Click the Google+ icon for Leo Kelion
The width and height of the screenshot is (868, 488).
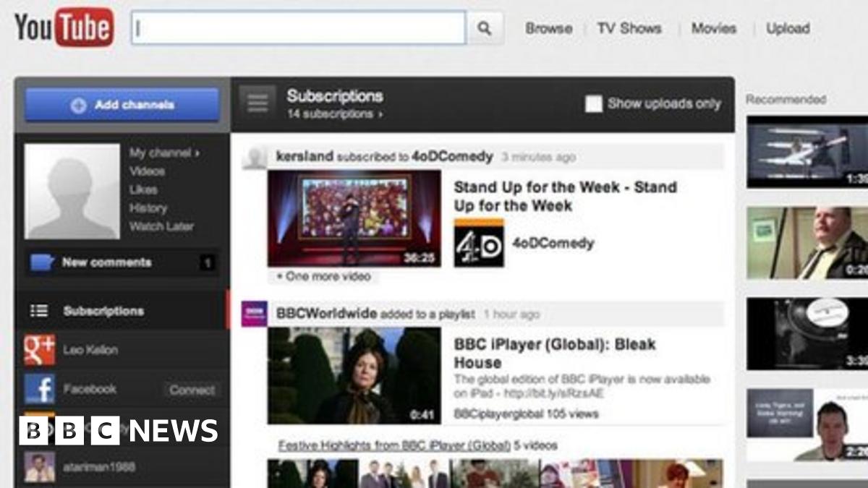[x=39, y=350]
